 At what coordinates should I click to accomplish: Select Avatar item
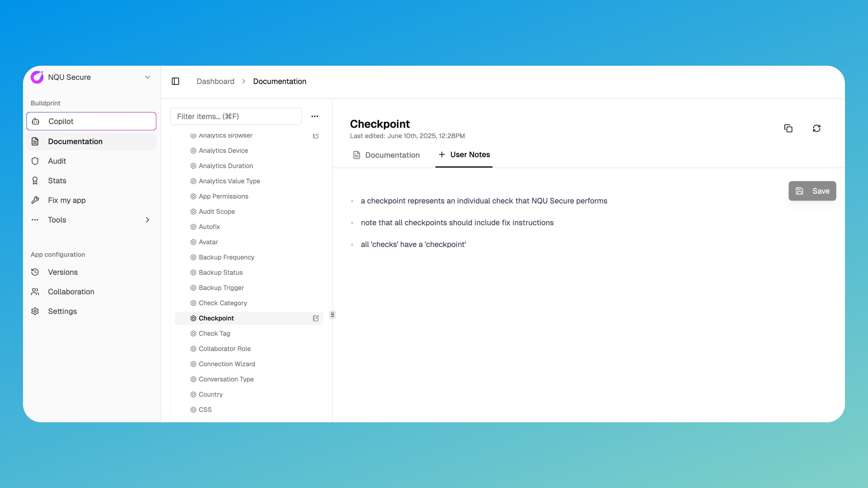(x=249, y=242)
